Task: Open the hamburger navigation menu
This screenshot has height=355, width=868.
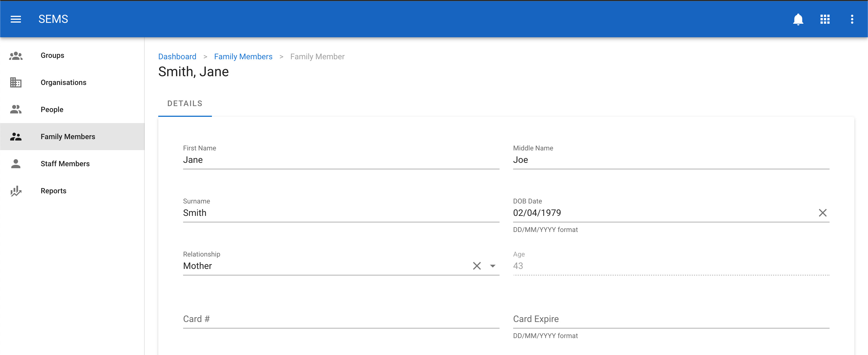Action: pyautogui.click(x=16, y=19)
